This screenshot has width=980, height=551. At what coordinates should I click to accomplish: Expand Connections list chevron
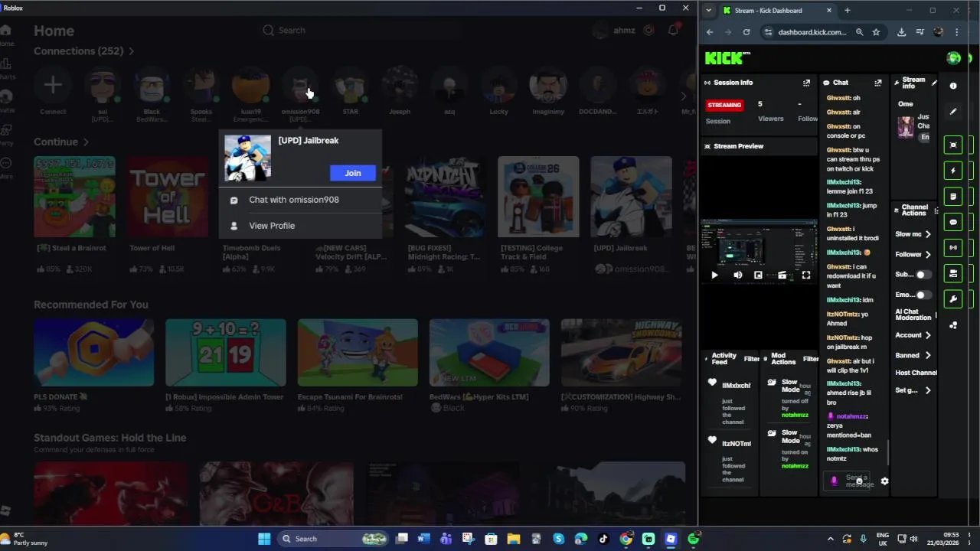131,51
